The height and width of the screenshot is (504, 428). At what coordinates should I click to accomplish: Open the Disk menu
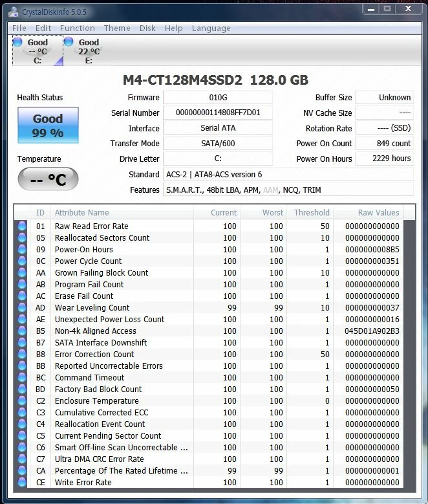147,28
